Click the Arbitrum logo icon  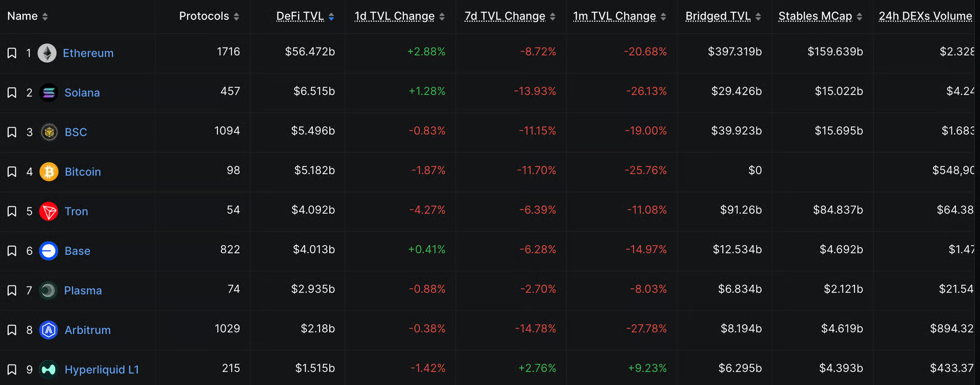[x=48, y=330]
